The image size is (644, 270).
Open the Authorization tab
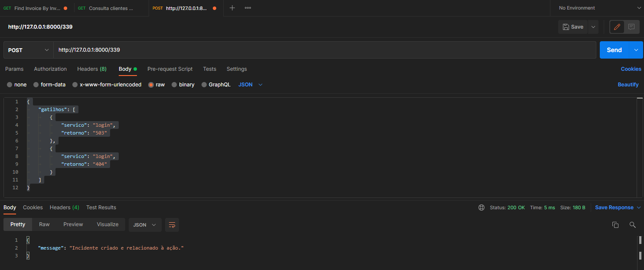tap(50, 69)
